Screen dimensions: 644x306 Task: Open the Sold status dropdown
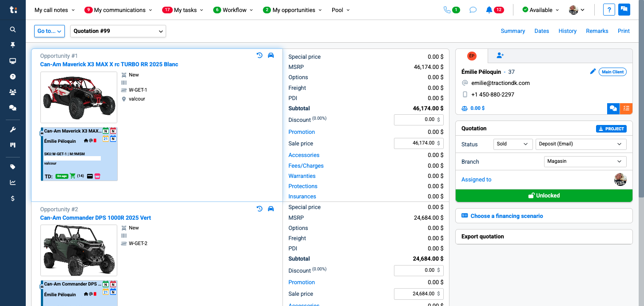(513, 144)
